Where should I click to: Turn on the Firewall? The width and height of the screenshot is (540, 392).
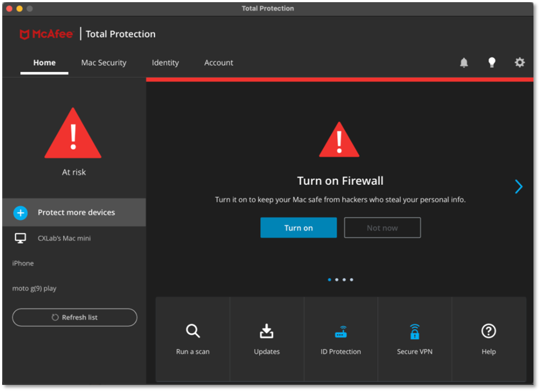pyautogui.click(x=299, y=227)
